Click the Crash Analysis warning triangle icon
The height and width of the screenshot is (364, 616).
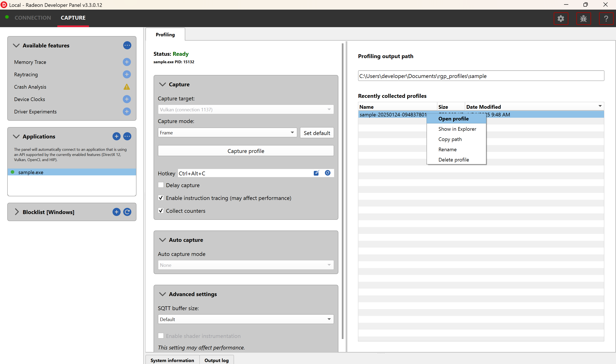point(127,87)
